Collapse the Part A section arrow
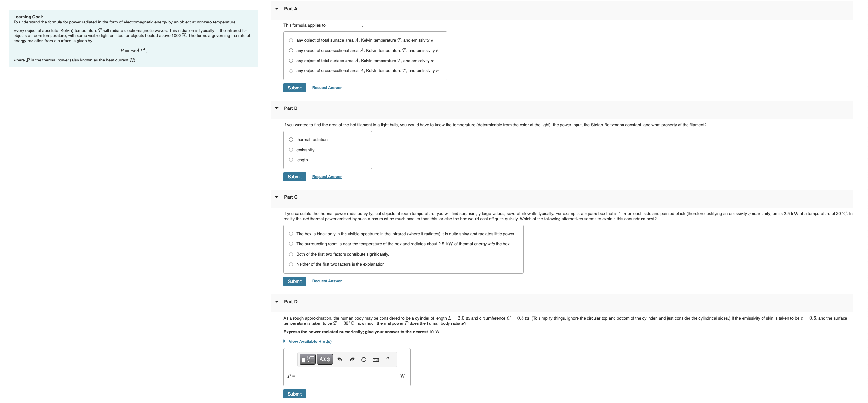Image resolution: width=868 pixels, height=403 pixels. [x=277, y=9]
